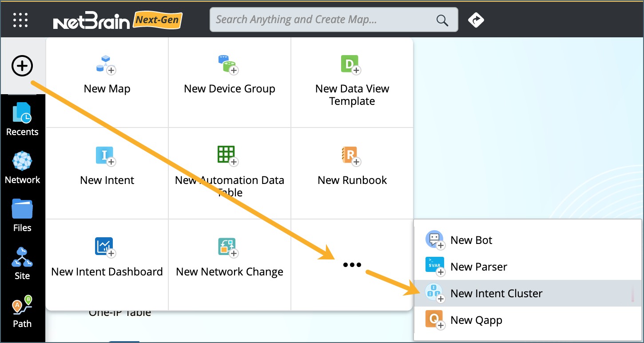Open the Network sidebar icon
Image resolution: width=644 pixels, height=343 pixels.
tap(22, 168)
